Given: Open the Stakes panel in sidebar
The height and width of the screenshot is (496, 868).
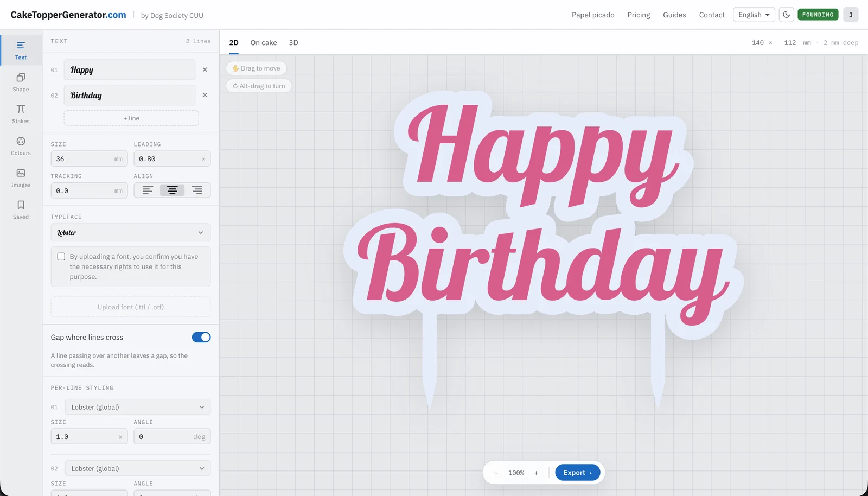Looking at the screenshot, I should 21,114.
